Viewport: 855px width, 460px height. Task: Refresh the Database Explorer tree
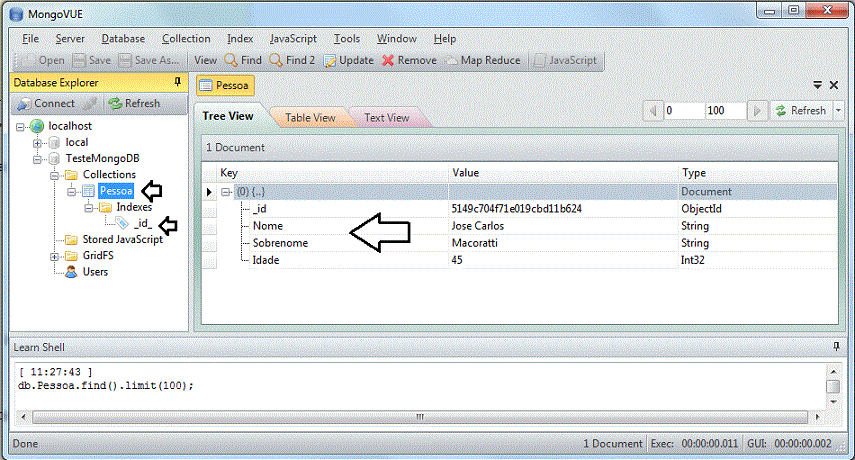click(x=134, y=103)
